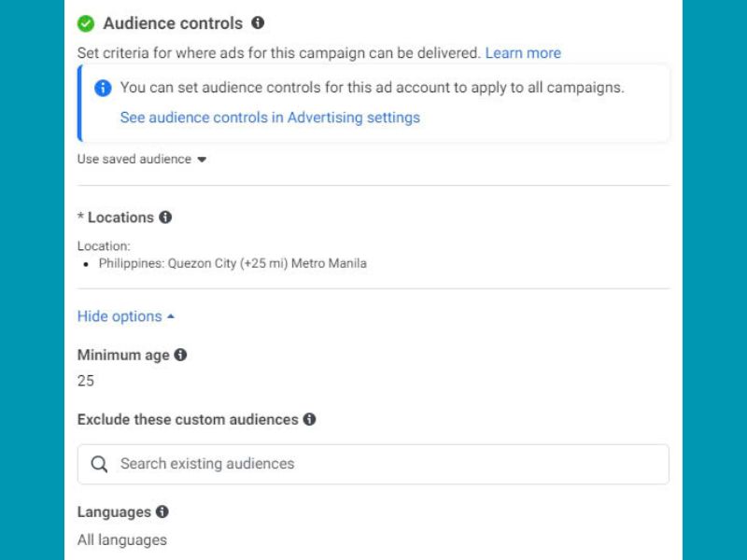Click the All languages value
This screenshot has height=560, width=747.
coord(122,540)
